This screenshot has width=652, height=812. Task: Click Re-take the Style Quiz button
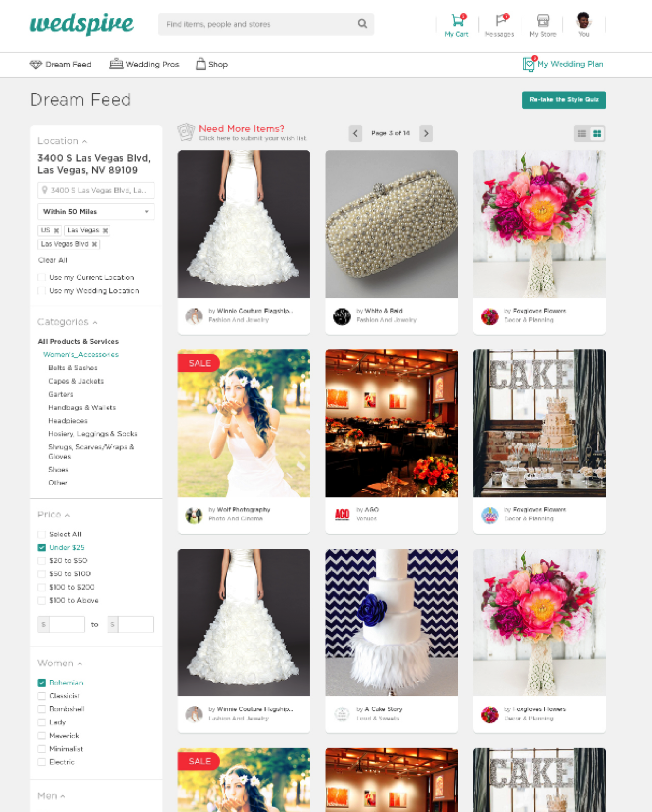coord(563,100)
